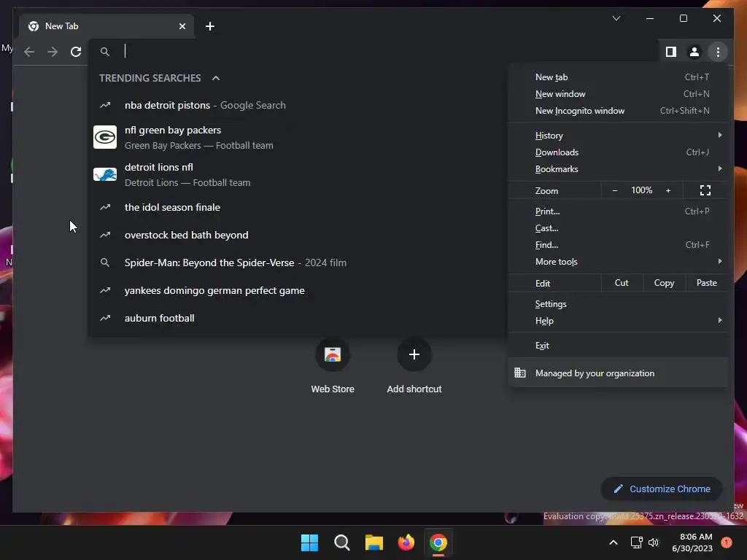The width and height of the screenshot is (747, 560).
Task: Expand the Bookmarks submenu
Action: tap(618, 169)
